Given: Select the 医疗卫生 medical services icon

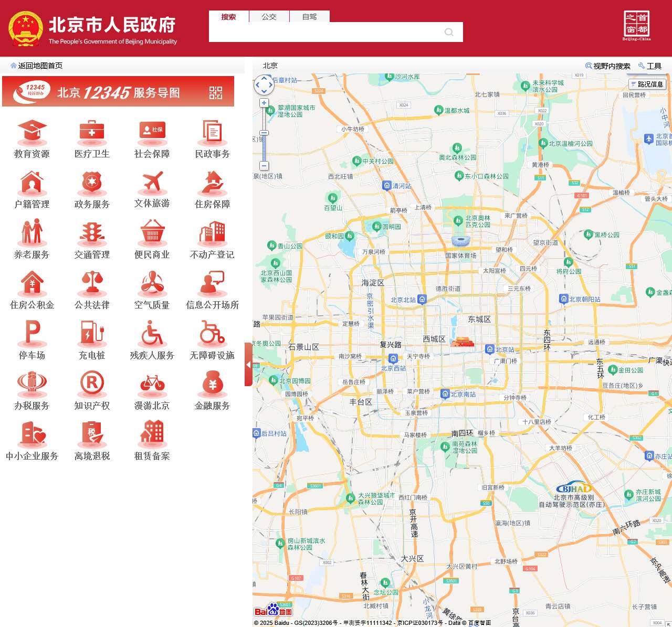Looking at the screenshot, I should [x=92, y=133].
